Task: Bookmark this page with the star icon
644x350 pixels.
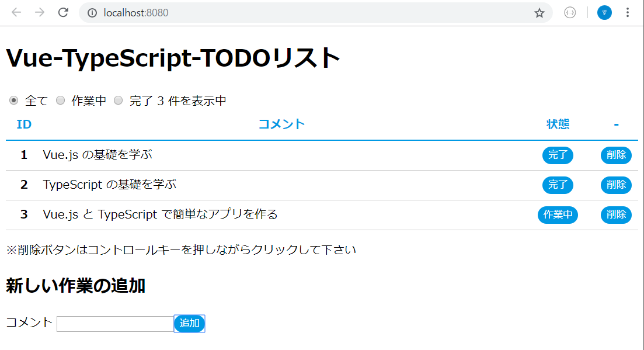Action: click(539, 13)
